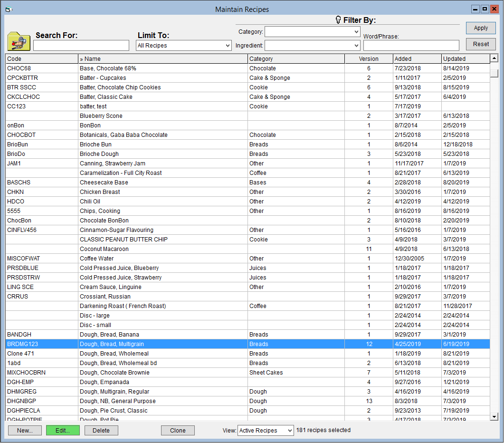Image resolution: width=504 pixels, height=443 pixels.
Task: Click scrollbar up arrow in recipe list
Action: tap(494, 58)
